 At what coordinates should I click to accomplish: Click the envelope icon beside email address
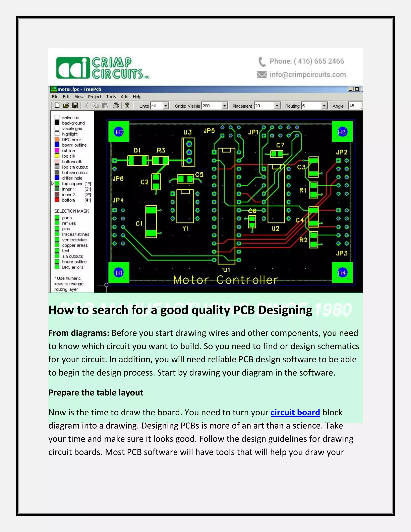(x=262, y=74)
